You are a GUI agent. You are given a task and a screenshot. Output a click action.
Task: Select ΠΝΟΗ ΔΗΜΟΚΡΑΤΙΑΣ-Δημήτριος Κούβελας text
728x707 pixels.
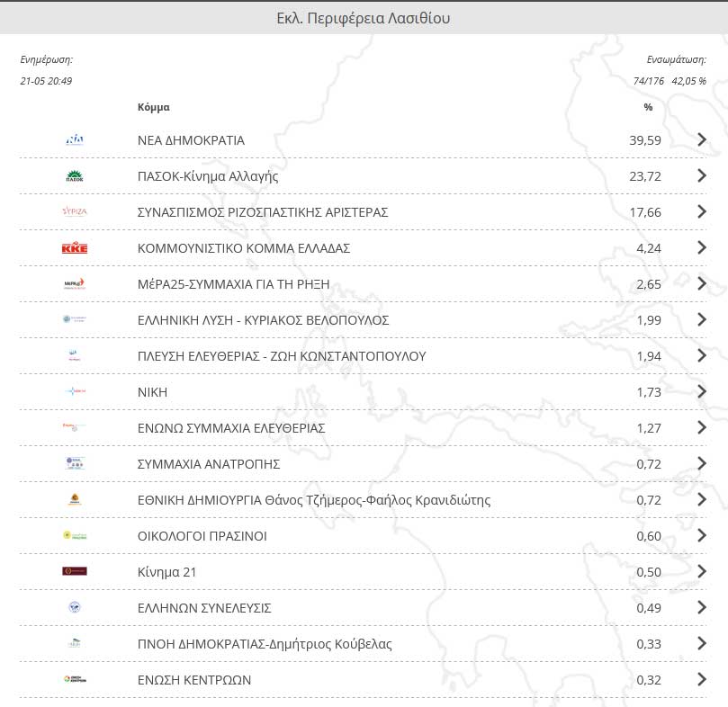[265, 644]
